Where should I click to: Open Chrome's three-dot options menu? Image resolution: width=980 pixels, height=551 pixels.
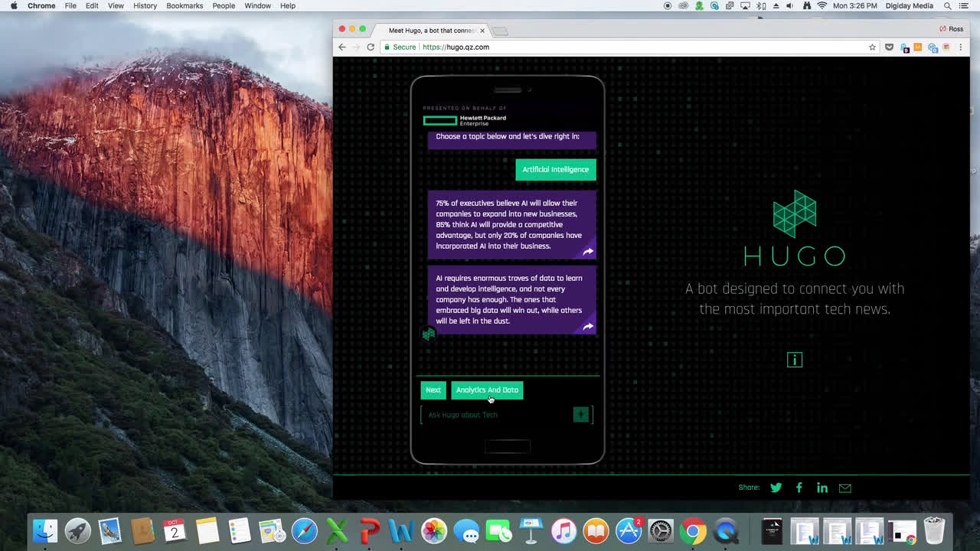(x=961, y=47)
